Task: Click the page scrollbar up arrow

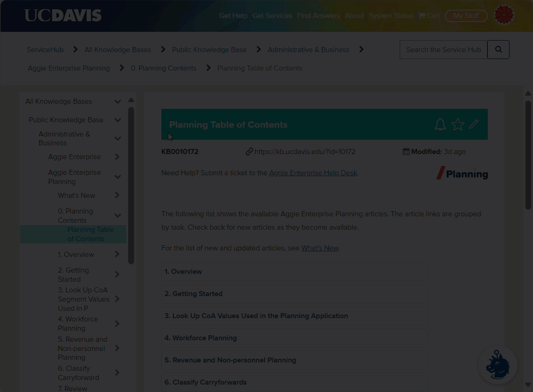Action: [528, 94]
